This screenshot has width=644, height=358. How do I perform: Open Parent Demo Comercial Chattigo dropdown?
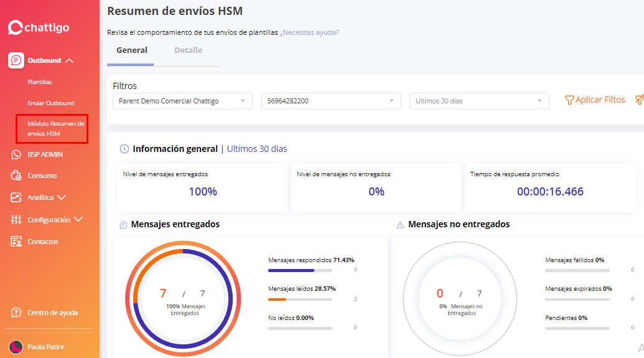point(182,101)
